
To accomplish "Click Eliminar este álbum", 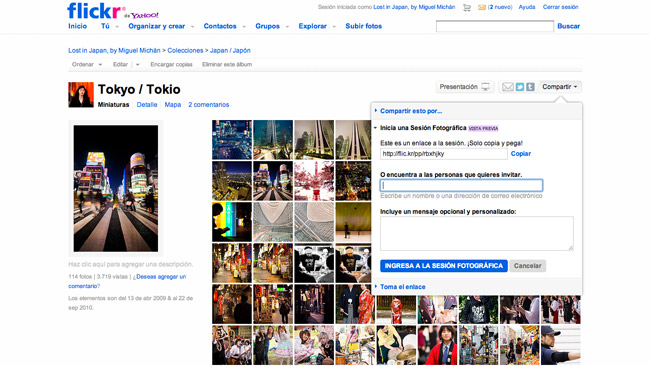I will click(227, 64).
